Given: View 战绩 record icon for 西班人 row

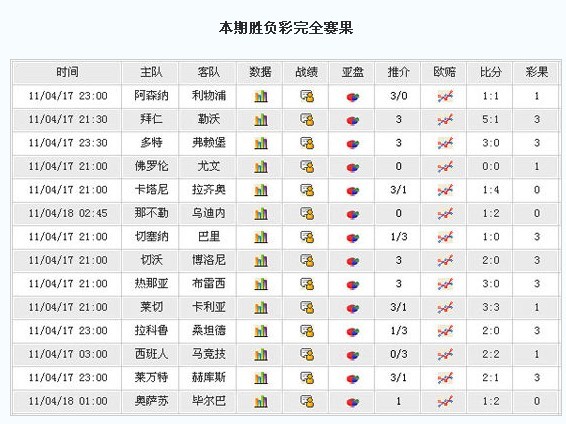Looking at the screenshot, I should tap(307, 354).
